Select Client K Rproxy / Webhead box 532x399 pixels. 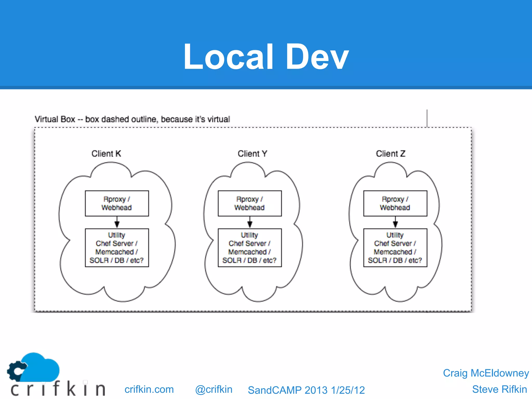(117, 203)
